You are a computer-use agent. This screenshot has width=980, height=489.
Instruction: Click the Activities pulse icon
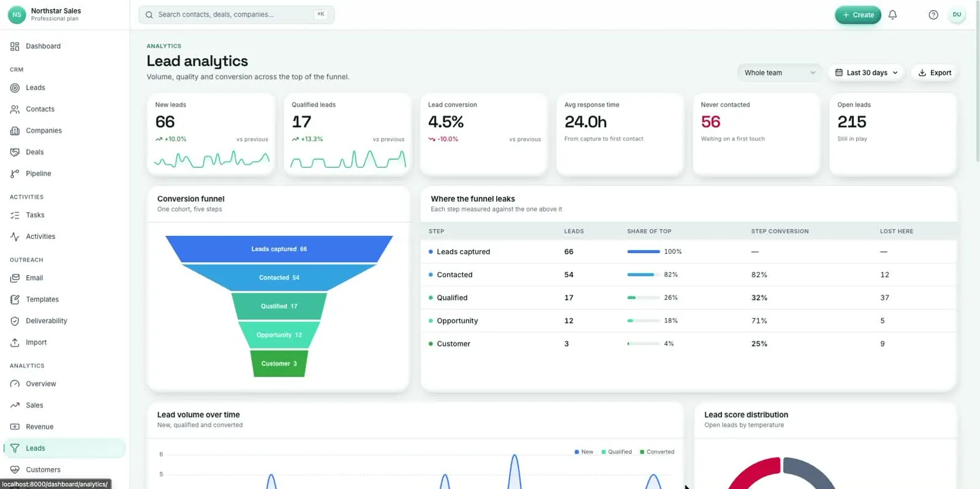point(15,237)
